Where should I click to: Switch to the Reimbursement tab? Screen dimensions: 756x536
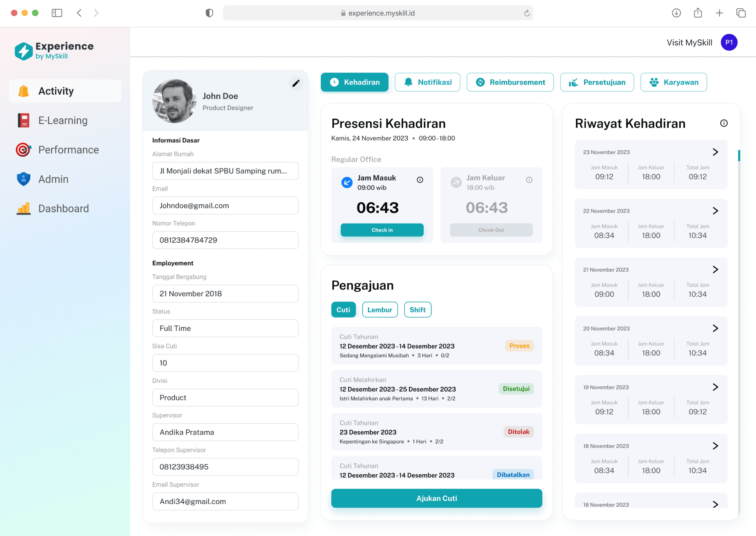click(x=510, y=82)
